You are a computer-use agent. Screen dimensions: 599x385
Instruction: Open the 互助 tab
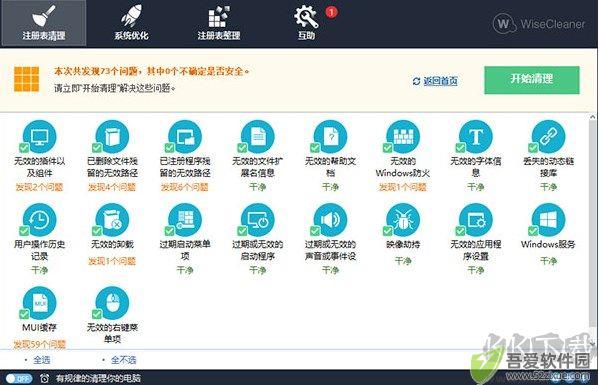(306, 23)
